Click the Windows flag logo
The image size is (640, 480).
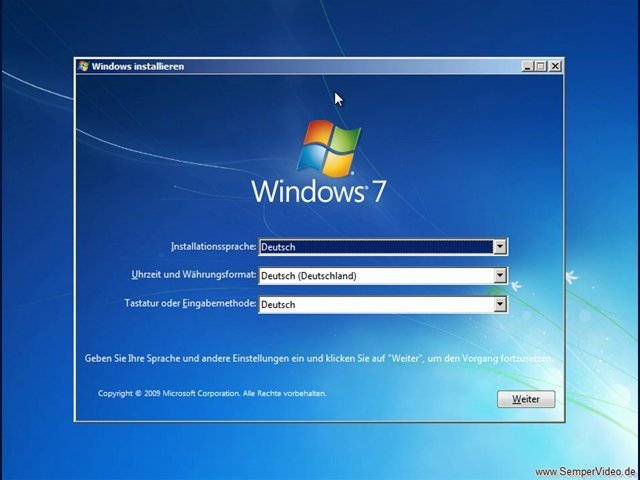click(x=329, y=148)
